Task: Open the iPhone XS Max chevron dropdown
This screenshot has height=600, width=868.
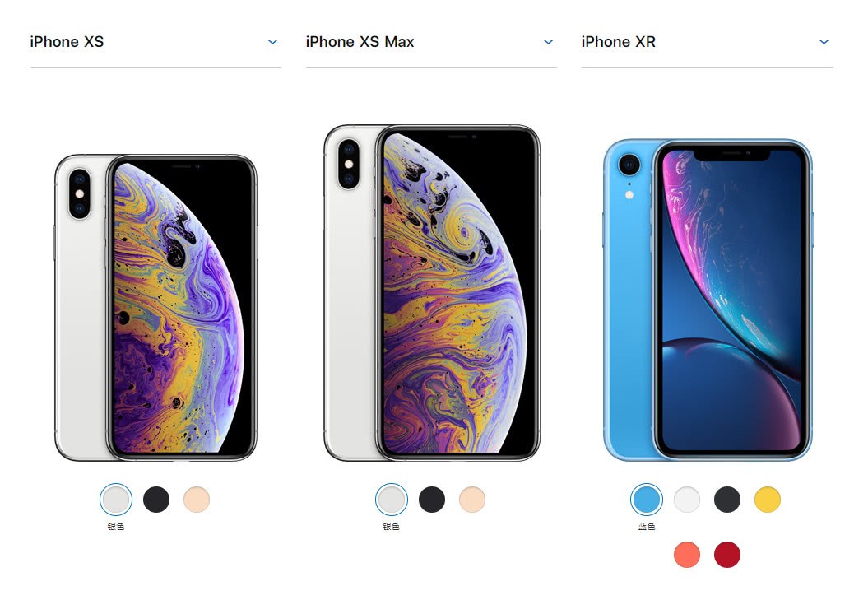Action: 548,42
